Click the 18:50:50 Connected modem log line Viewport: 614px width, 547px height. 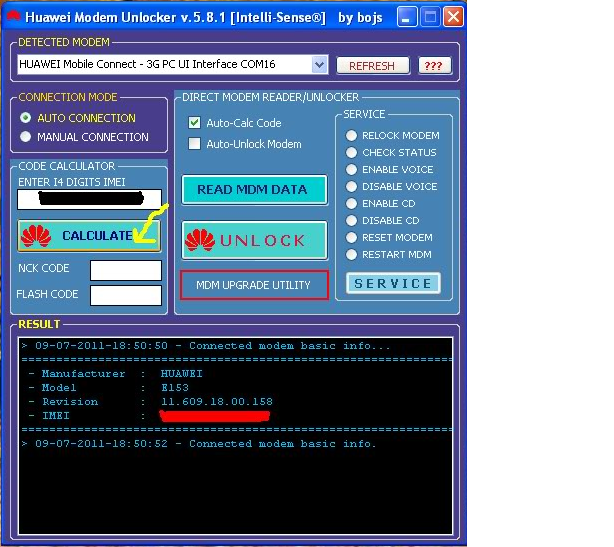pos(206,346)
